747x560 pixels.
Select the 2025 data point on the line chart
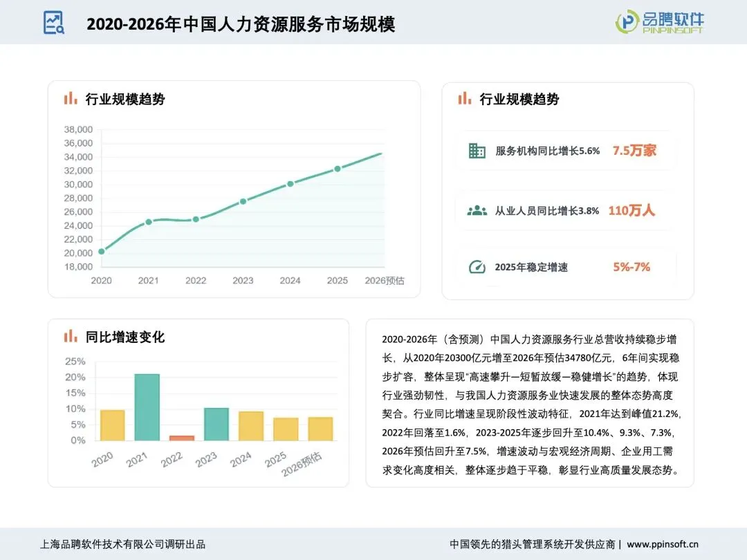(338, 169)
